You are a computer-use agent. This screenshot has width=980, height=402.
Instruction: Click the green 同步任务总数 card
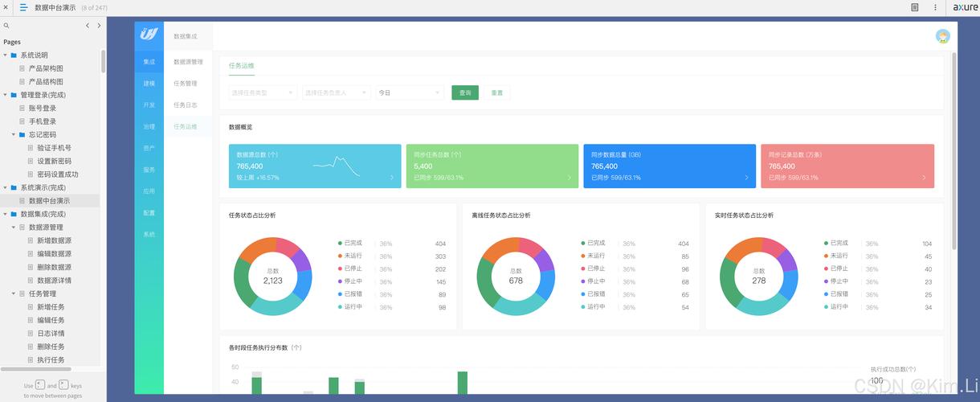pos(492,166)
